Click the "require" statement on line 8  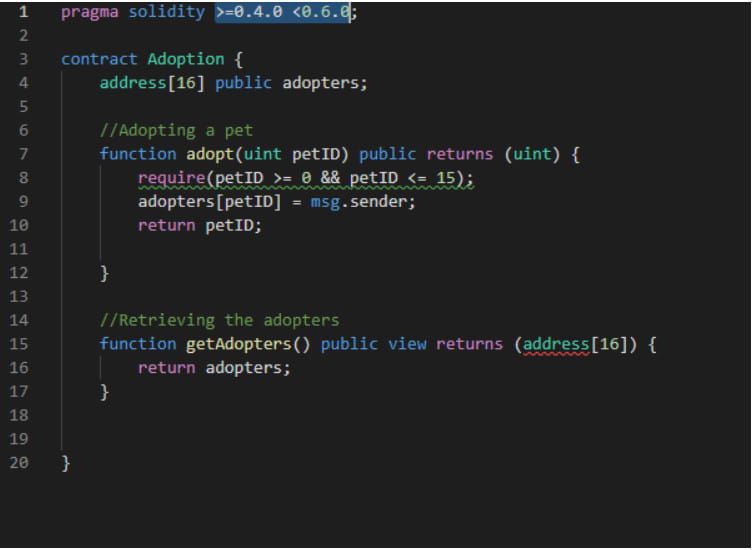[172, 178]
